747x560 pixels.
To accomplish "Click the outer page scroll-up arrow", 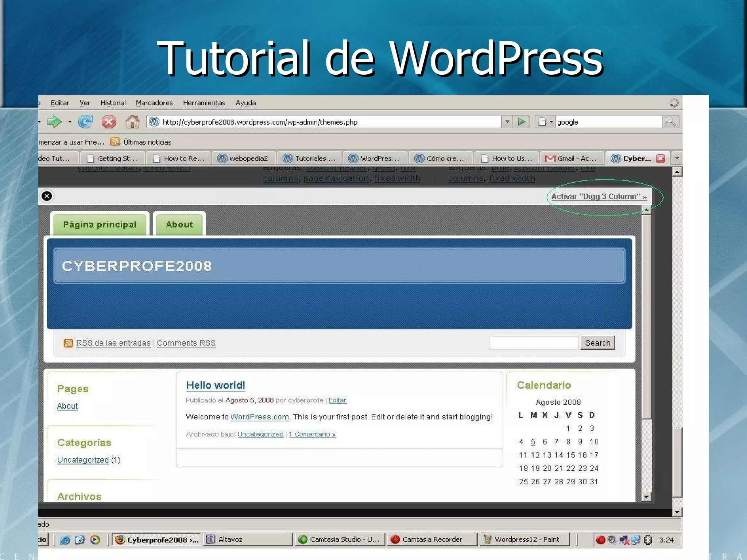I will click(x=677, y=172).
